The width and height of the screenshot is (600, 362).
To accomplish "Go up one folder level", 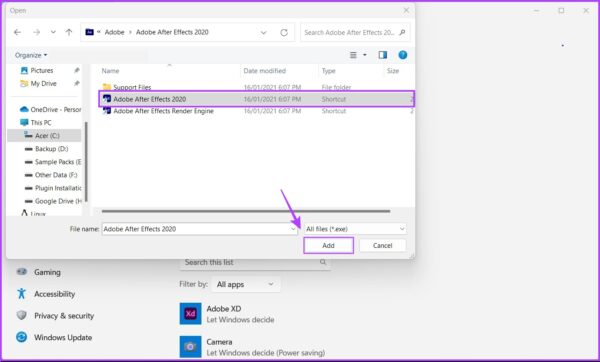I will click(x=69, y=33).
